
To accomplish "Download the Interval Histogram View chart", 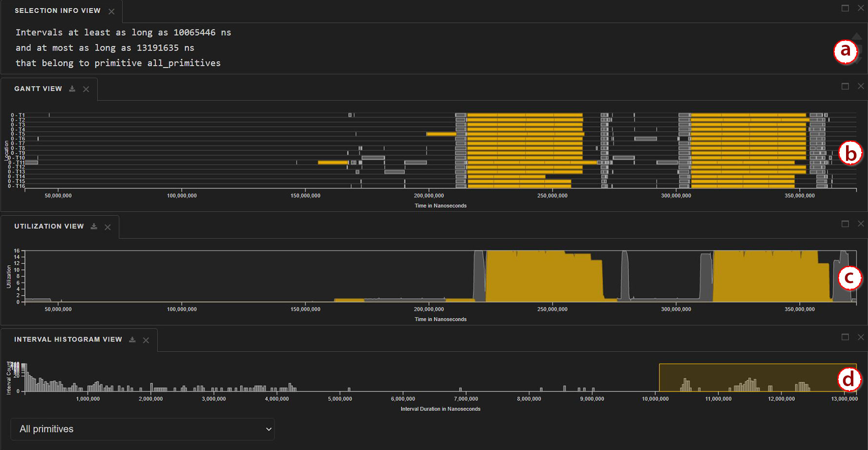I will (132, 339).
